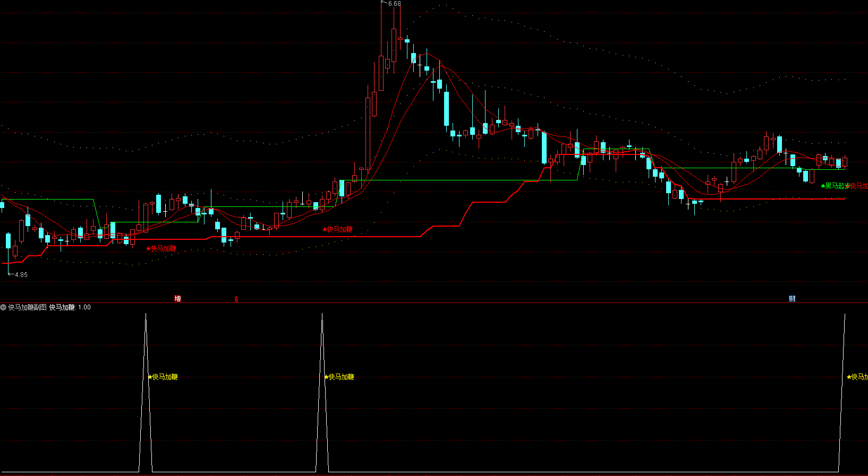This screenshot has width=868, height=476.
Task: Click leftmost red ★快马加鞭 signal in main chart
Action: (x=161, y=248)
